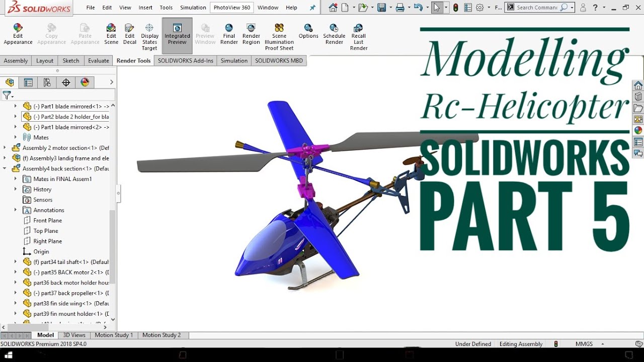
Task: Click the Search Commands field
Action: [537, 8]
